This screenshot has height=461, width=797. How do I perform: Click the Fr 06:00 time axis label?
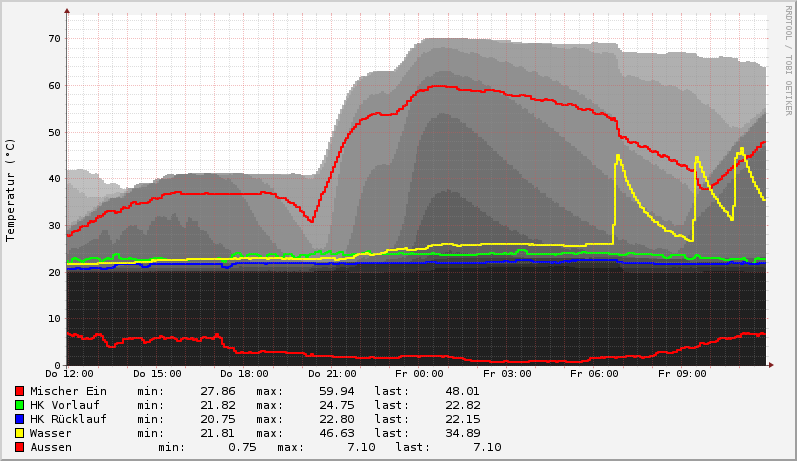tap(594, 374)
